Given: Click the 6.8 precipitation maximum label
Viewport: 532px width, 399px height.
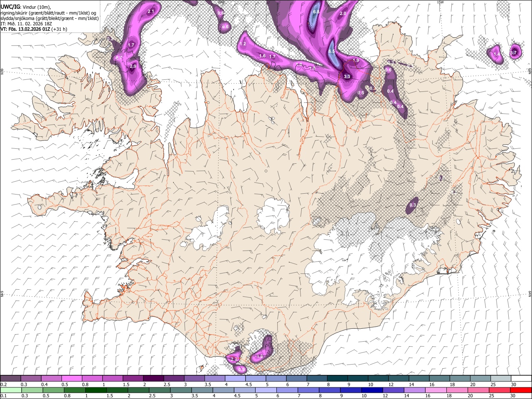Looking at the screenshot, I should 316,12.
